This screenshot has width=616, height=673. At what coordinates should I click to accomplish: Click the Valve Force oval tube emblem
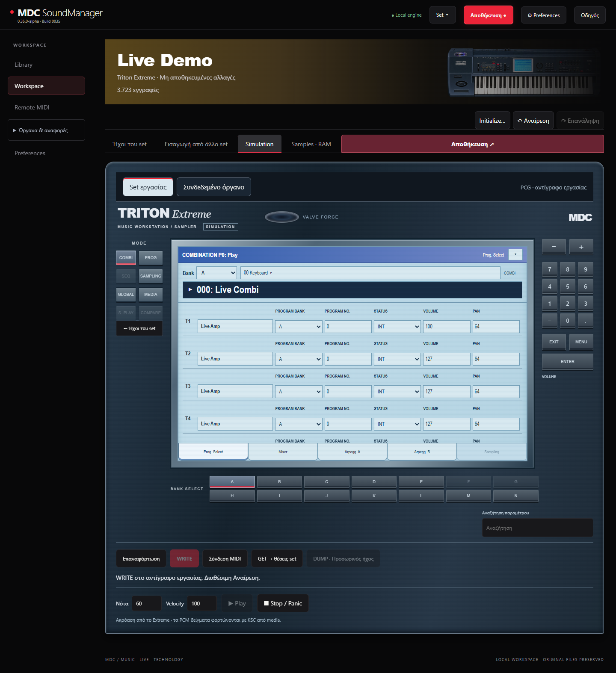tap(281, 217)
